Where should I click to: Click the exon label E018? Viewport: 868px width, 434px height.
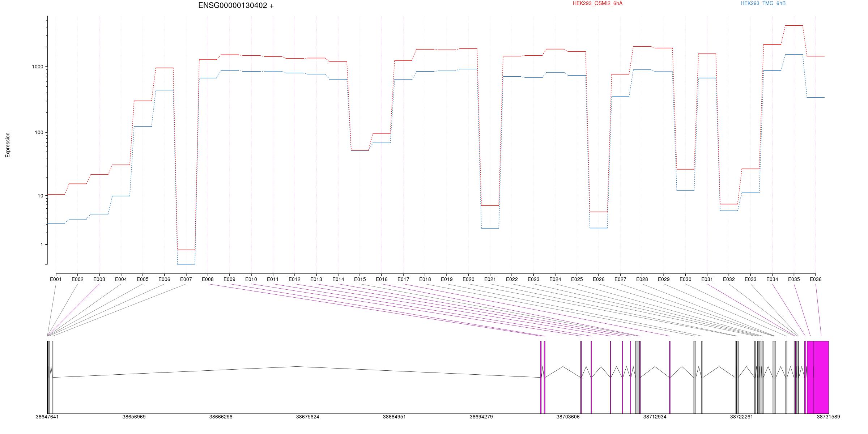point(425,279)
